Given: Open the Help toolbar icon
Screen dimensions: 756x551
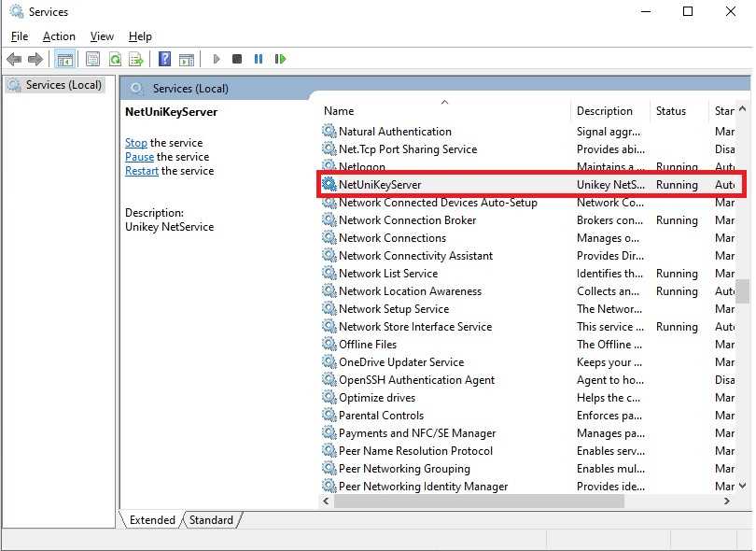Looking at the screenshot, I should pos(164,59).
